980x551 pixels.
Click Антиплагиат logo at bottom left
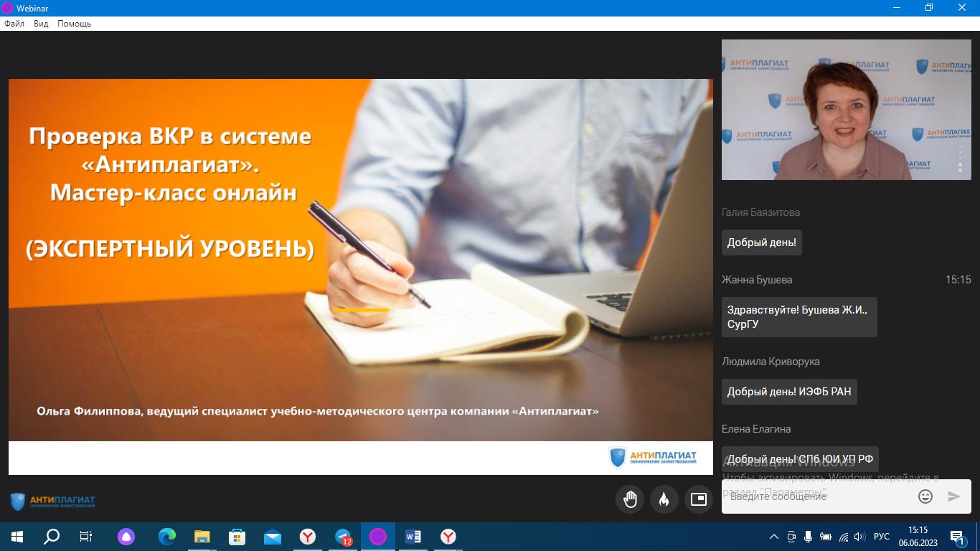click(52, 501)
